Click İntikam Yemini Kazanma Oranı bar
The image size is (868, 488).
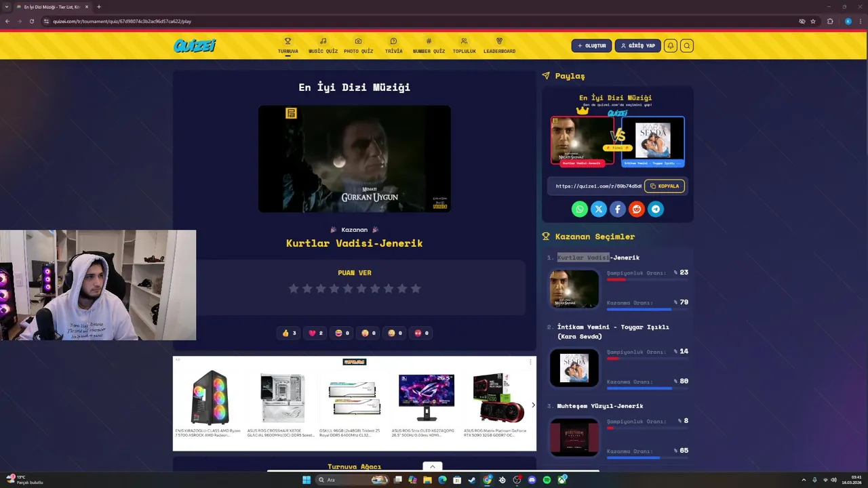647,388
